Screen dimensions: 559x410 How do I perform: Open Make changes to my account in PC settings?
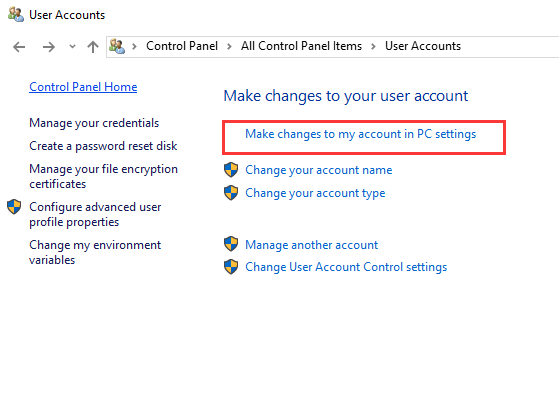click(x=360, y=134)
